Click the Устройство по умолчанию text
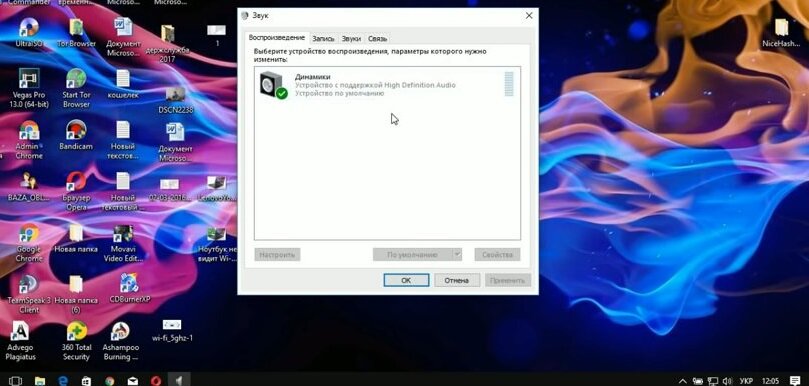Viewport: 809px width, 386px height. click(x=339, y=93)
